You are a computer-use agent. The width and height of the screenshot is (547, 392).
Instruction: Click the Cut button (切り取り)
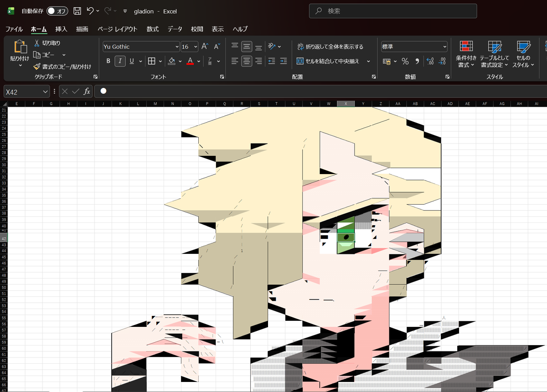[x=47, y=43]
